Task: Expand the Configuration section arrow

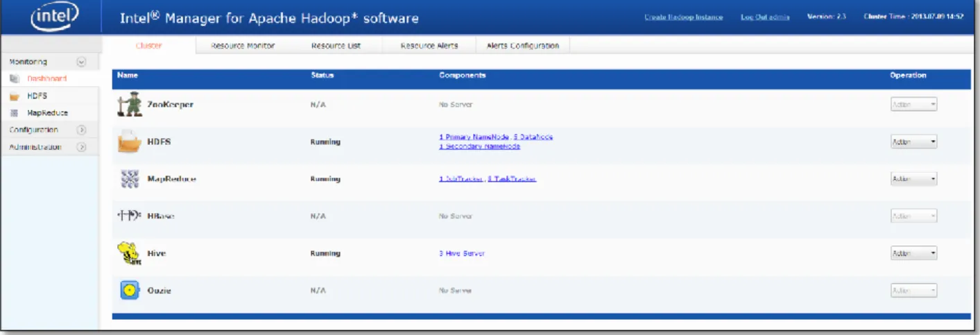Action: point(81,130)
